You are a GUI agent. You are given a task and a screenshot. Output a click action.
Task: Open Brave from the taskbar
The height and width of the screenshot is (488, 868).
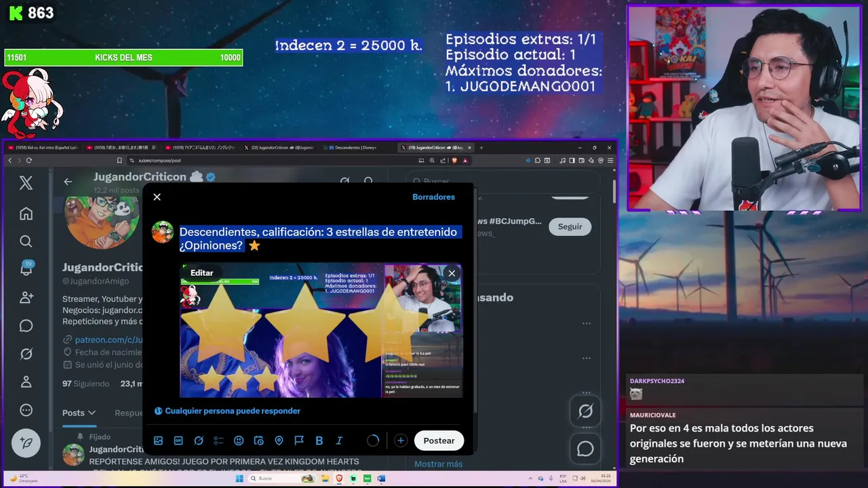[338, 479]
